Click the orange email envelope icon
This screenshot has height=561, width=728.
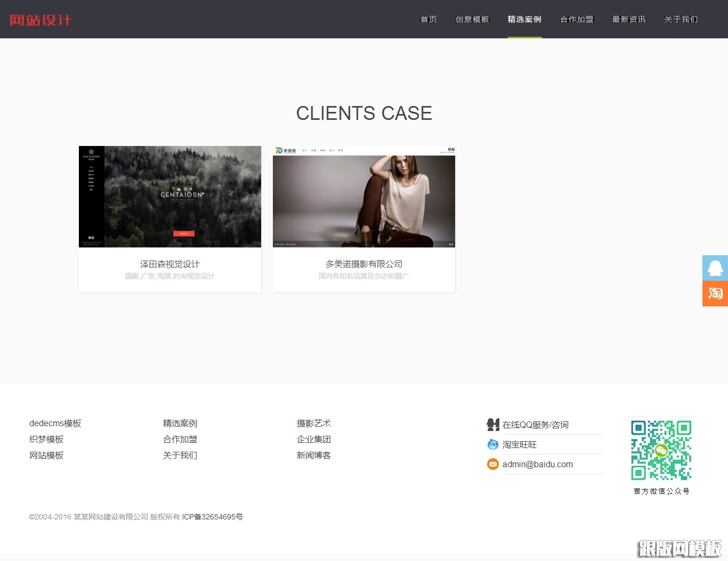492,464
